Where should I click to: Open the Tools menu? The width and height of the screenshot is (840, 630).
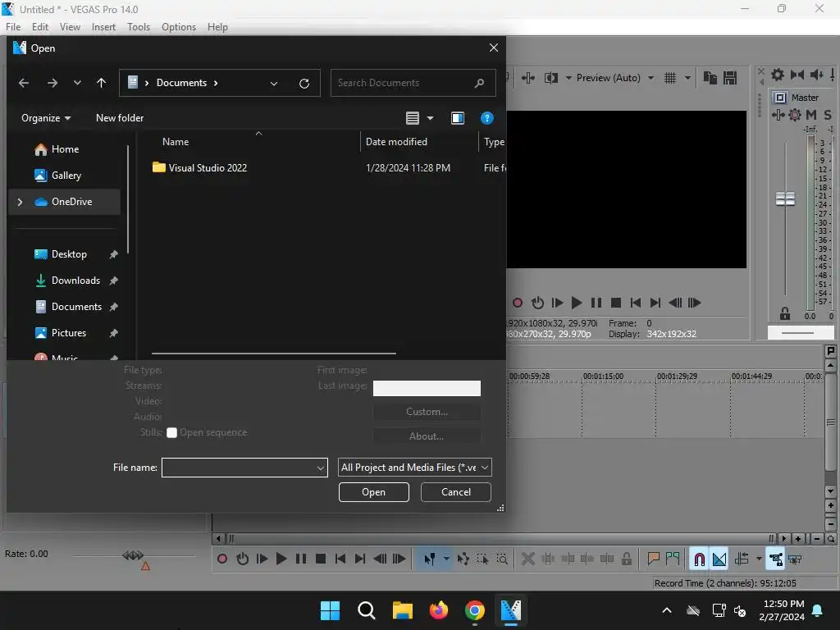click(x=138, y=27)
